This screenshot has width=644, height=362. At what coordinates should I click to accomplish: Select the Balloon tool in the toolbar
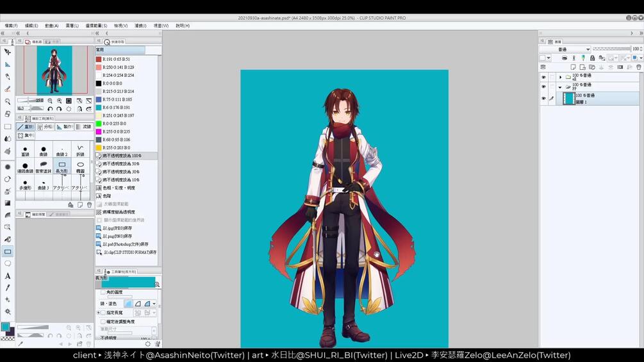[8, 263]
